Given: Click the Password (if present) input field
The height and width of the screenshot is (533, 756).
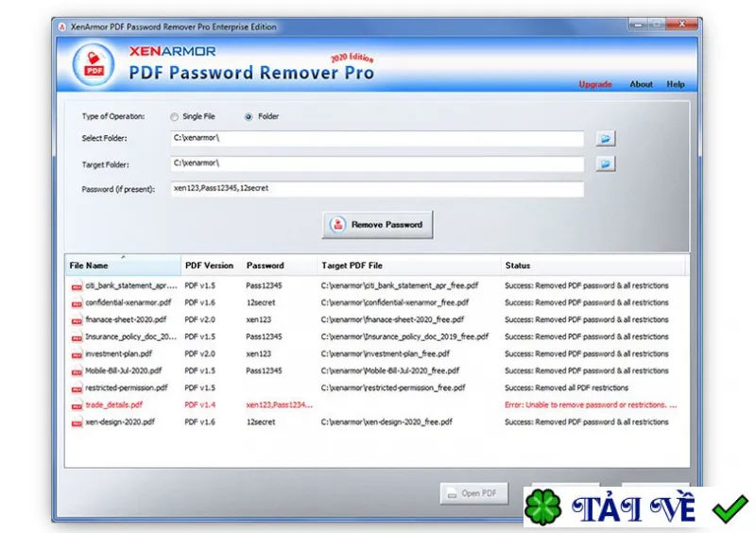Looking at the screenshot, I should pyautogui.click(x=377, y=189).
